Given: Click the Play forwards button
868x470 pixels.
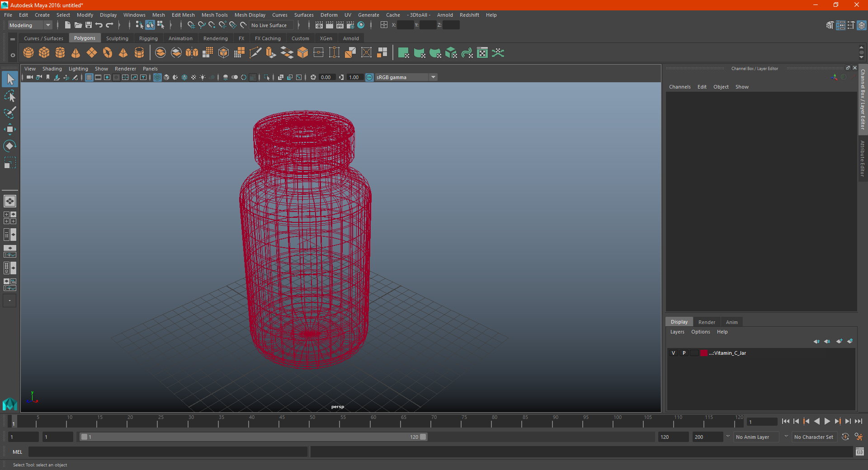Looking at the screenshot, I should (827, 421).
